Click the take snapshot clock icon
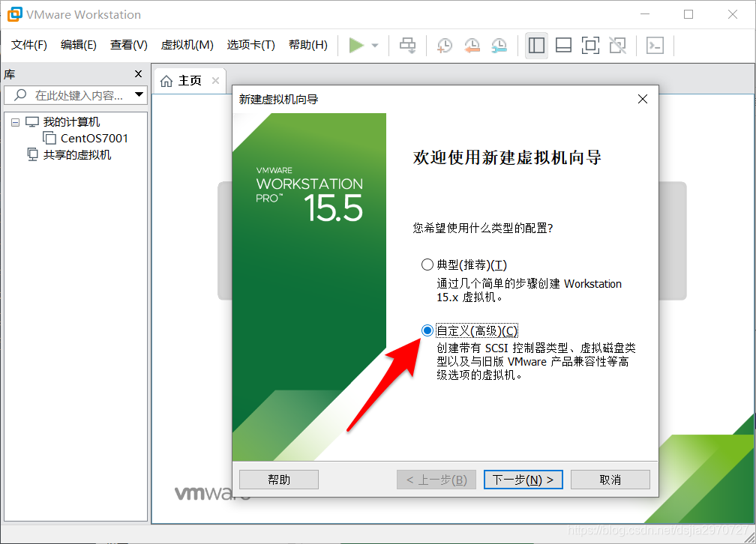This screenshot has width=756, height=544. tap(445, 45)
